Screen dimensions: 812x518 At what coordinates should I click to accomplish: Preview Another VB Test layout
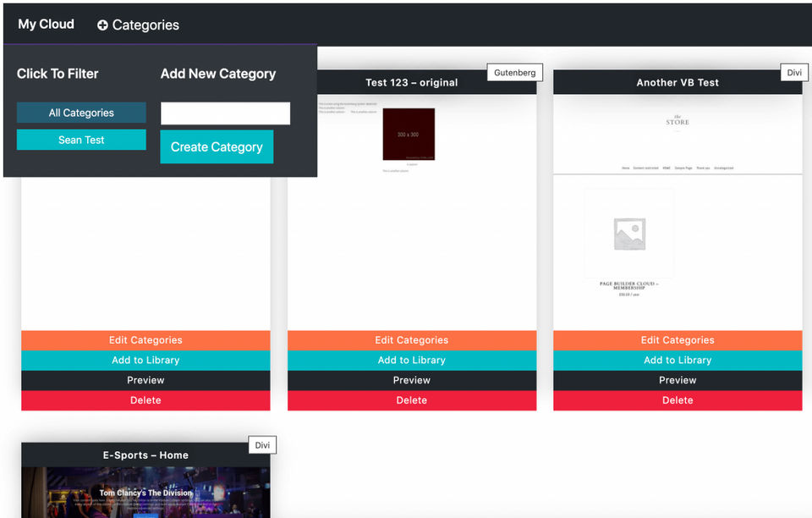[678, 380]
